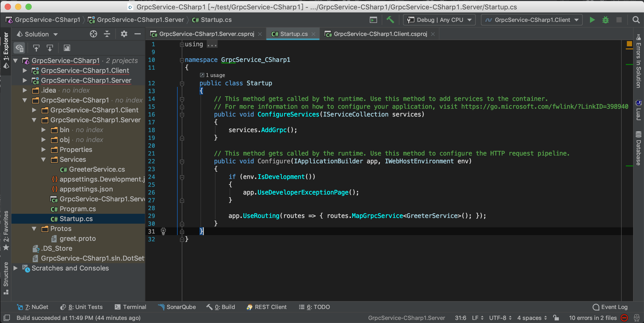
Task: Open the 2: Favorites side tool window
Action: tap(6, 231)
